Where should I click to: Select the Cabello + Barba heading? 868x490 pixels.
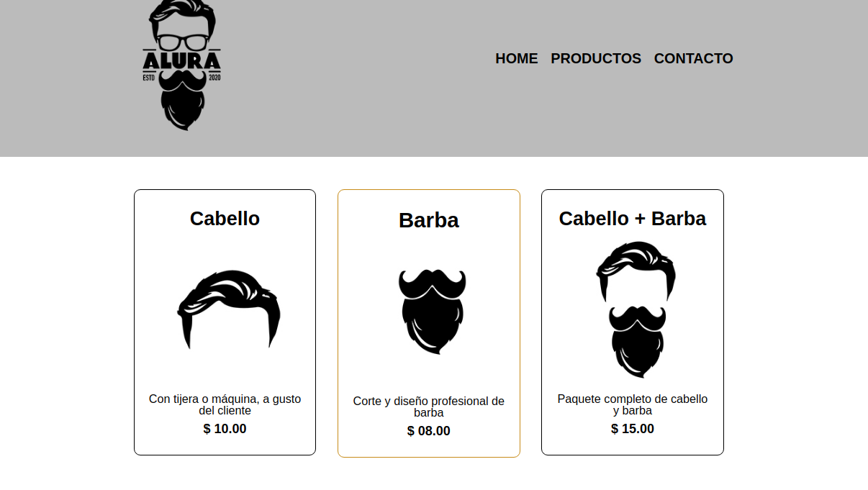tap(633, 219)
